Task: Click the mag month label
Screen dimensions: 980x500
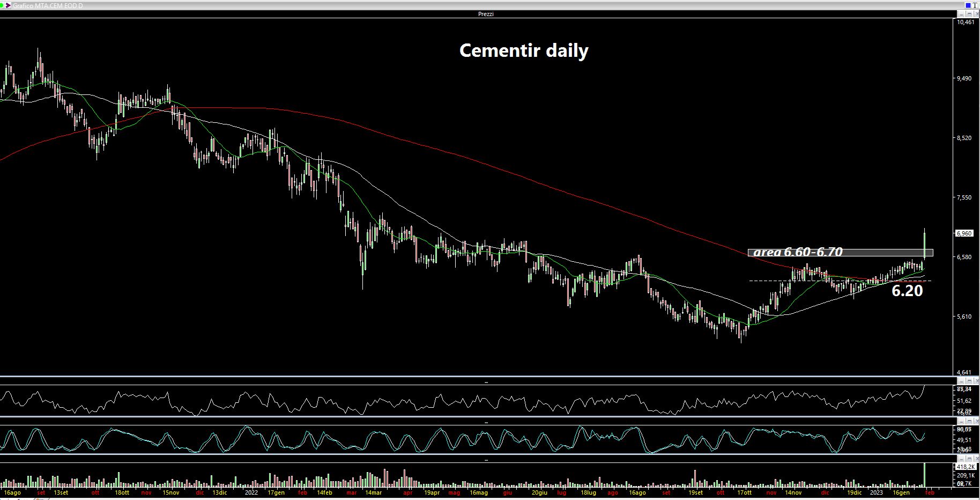Action: (x=454, y=492)
